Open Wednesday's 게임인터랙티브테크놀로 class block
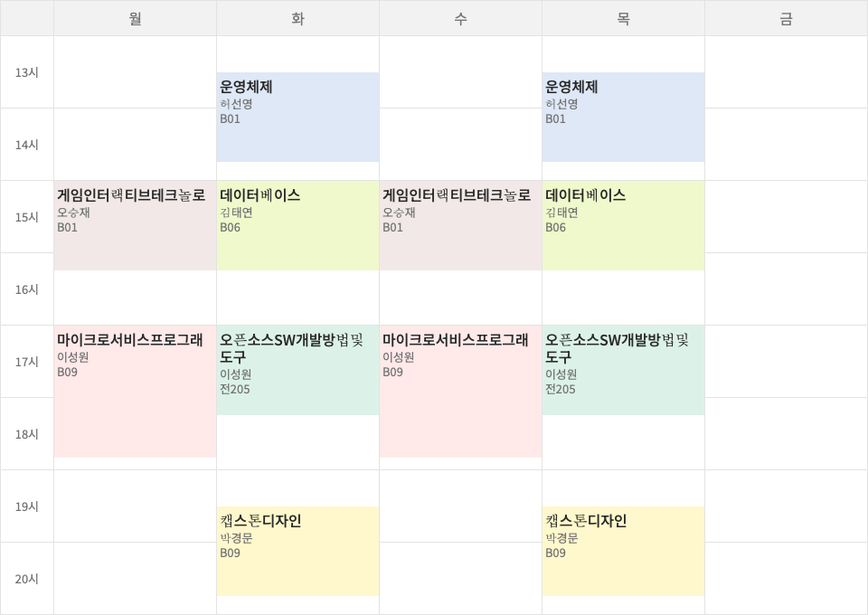 tap(460, 225)
